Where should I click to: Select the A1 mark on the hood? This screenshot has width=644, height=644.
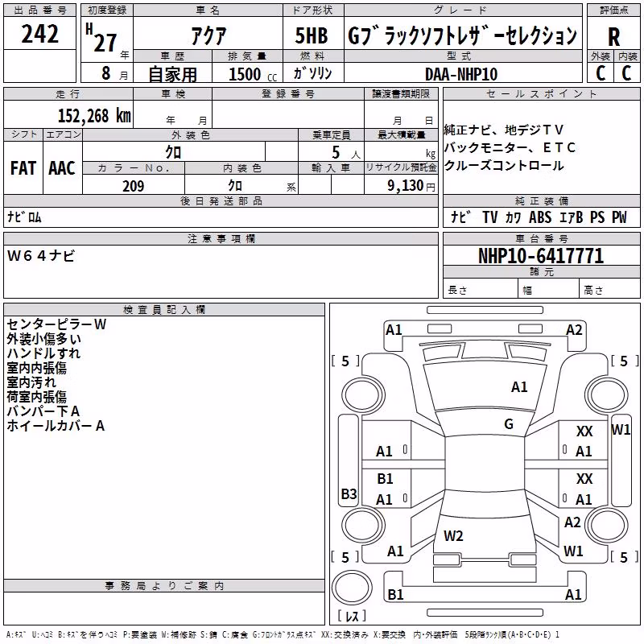click(x=519, y=387)
